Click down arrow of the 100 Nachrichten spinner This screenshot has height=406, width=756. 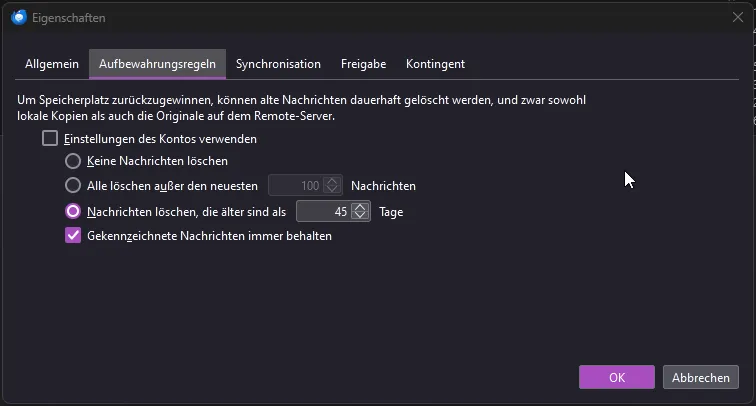pyautogui.click(x=332, y=189)
